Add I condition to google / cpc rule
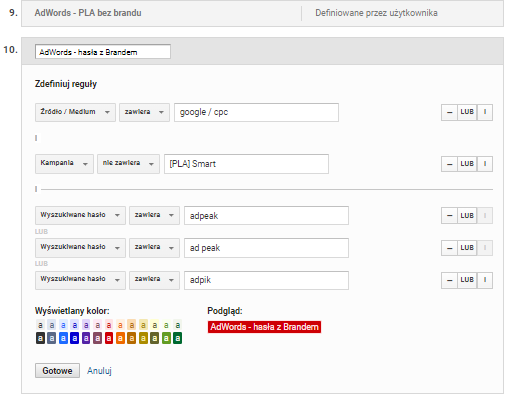Image resolution: width=511 pixels, height=397 pixels. coord(485,112)
